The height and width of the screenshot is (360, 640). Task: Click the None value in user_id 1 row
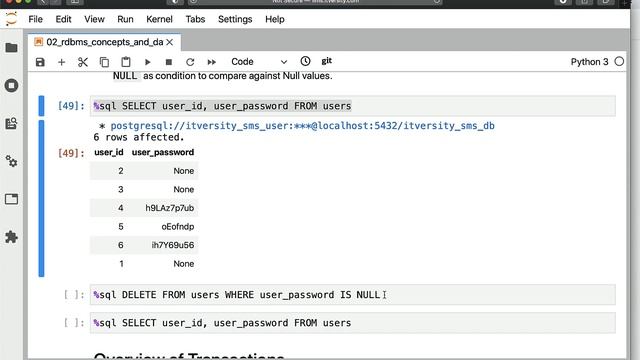click(184, 264)
